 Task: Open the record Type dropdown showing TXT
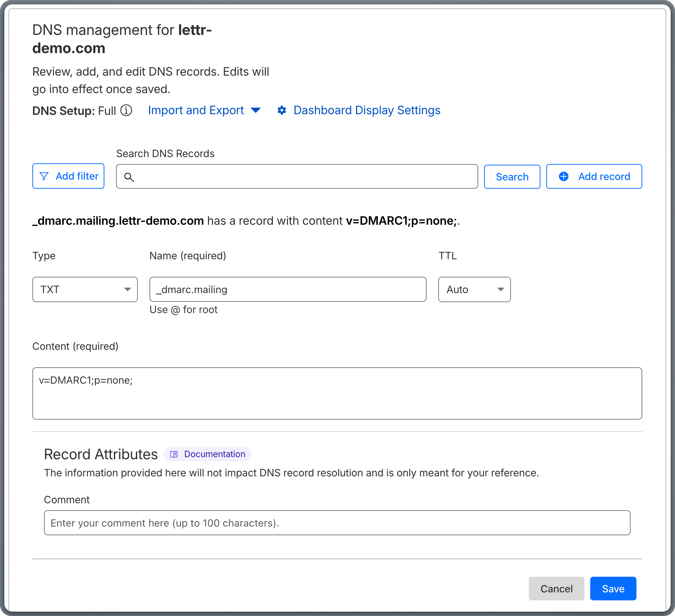click(85, 289)
